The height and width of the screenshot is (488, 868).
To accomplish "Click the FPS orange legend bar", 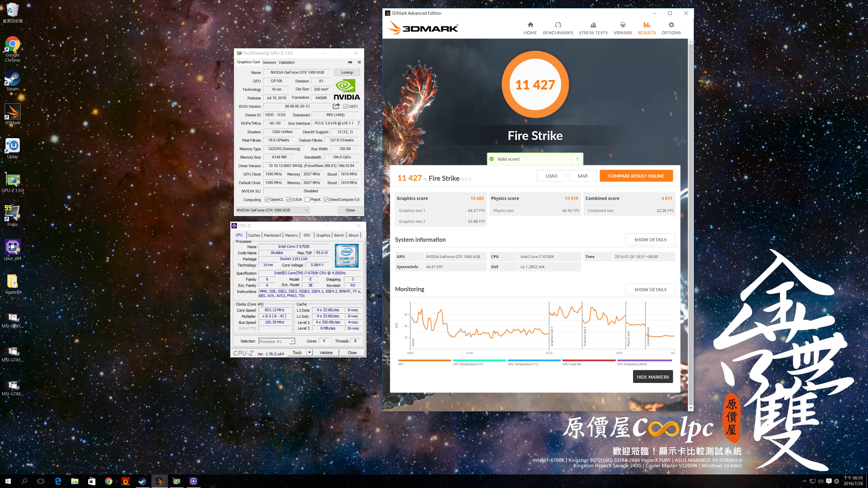I will coord(424,361).
